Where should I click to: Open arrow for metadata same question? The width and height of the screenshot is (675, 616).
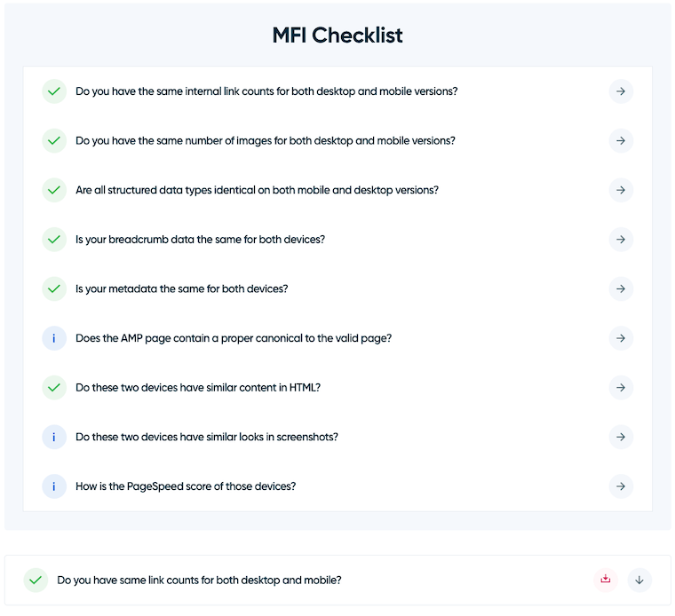(x=621, y=288)
